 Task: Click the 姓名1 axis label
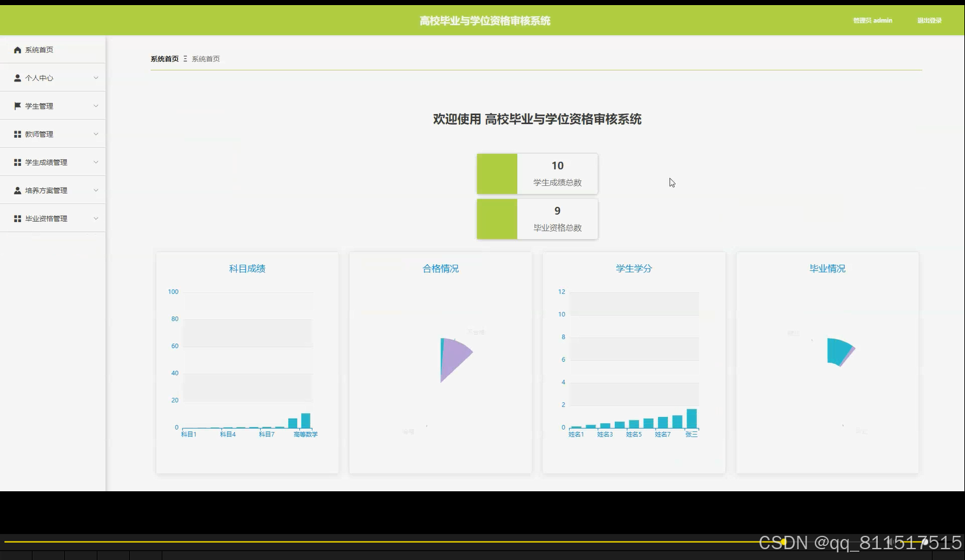point(576,435)
